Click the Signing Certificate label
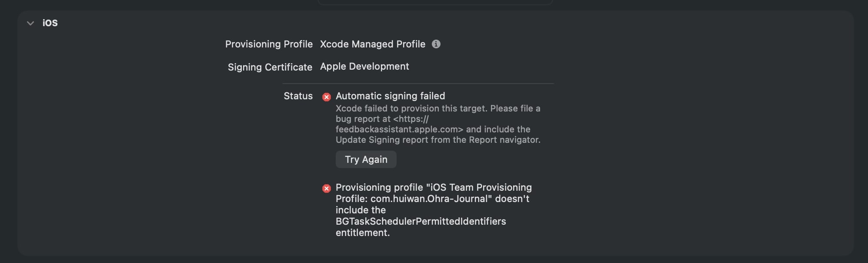This screenshot has height=263, width=868. pos(270,67)
